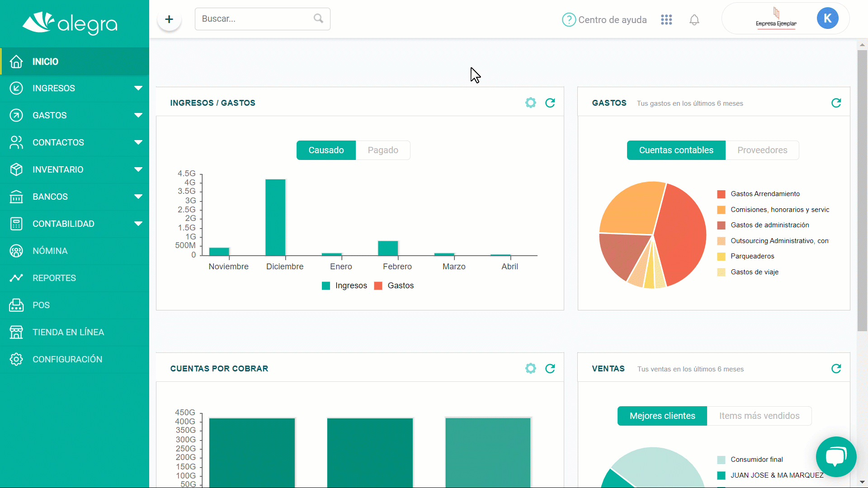This screenshot has width=868, height=488.
Task: Click the Centro de ayuda help icon
Action: 568,20
